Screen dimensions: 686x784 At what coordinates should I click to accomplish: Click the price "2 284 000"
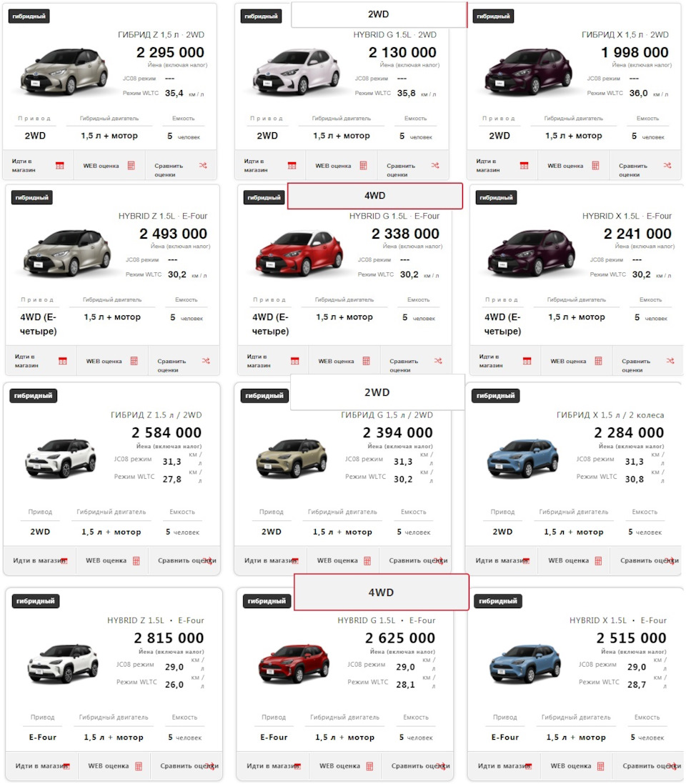click(x=630, y=432)
